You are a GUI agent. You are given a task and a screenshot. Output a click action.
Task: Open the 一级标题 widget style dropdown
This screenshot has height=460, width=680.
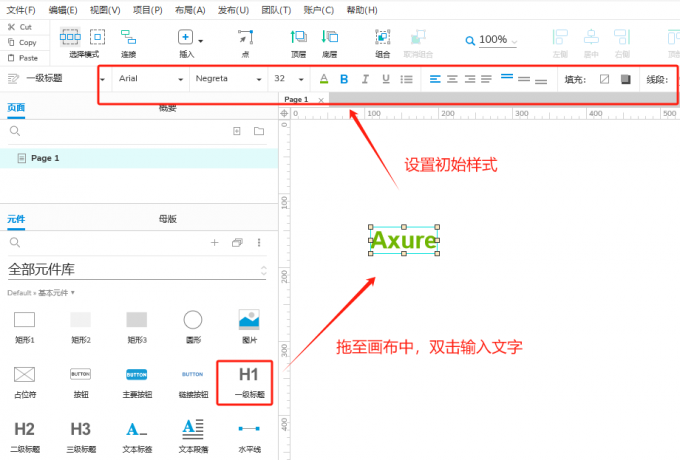tap(103, 79)
